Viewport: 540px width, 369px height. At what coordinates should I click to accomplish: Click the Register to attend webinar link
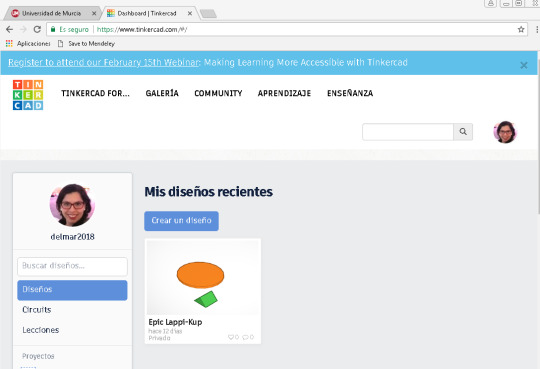coord(104,62)
